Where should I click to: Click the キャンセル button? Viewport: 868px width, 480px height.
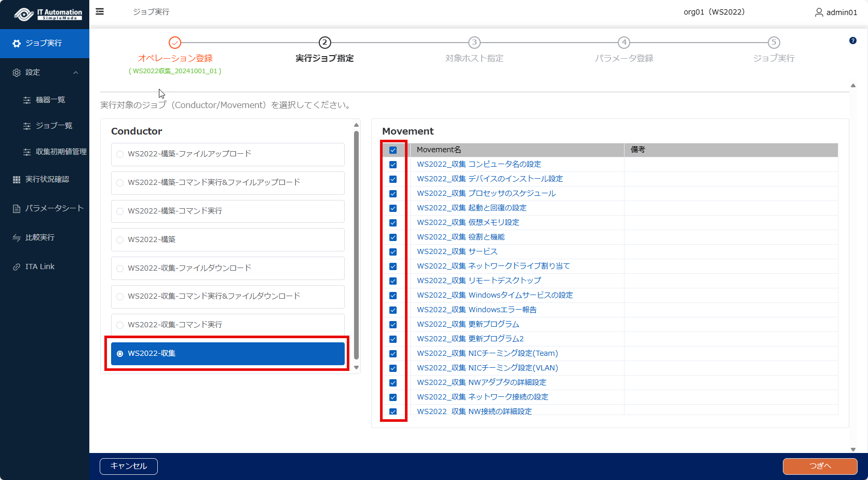129,466
